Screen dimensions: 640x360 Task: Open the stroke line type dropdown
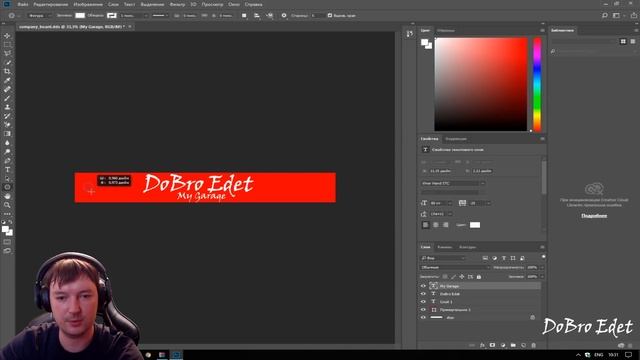(160, 16)
